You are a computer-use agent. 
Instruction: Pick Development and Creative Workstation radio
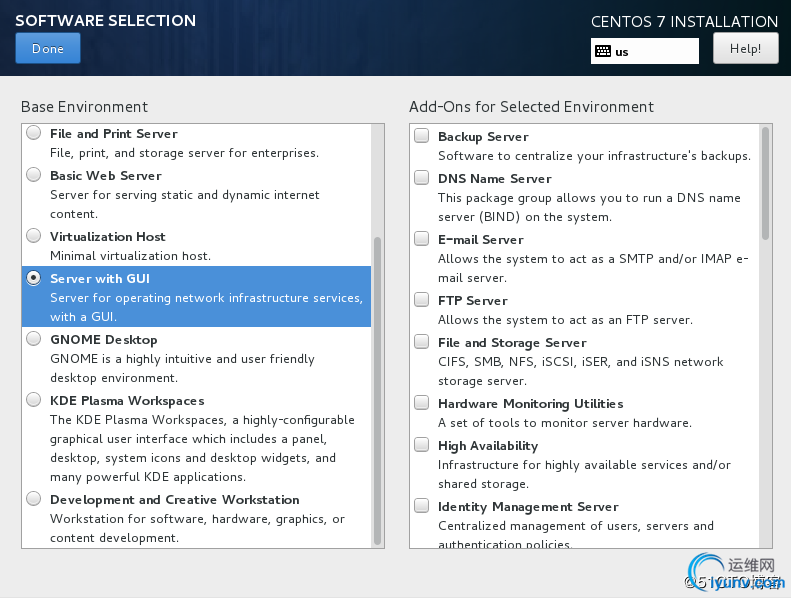click(x=34, y=499)
